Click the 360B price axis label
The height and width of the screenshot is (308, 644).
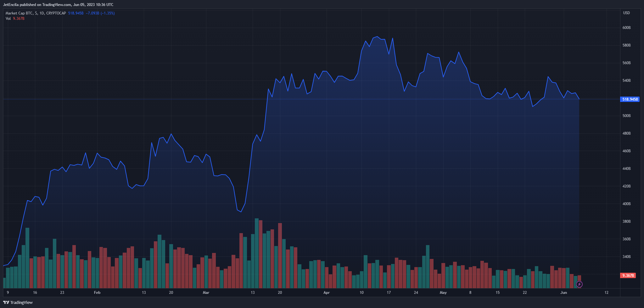tap(626, 239)
